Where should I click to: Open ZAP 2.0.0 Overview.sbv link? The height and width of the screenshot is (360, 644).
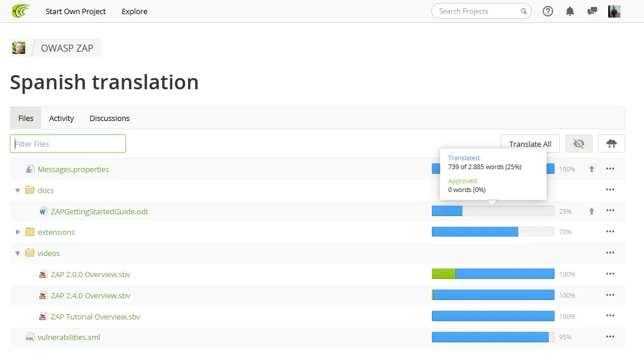point(90,274)
